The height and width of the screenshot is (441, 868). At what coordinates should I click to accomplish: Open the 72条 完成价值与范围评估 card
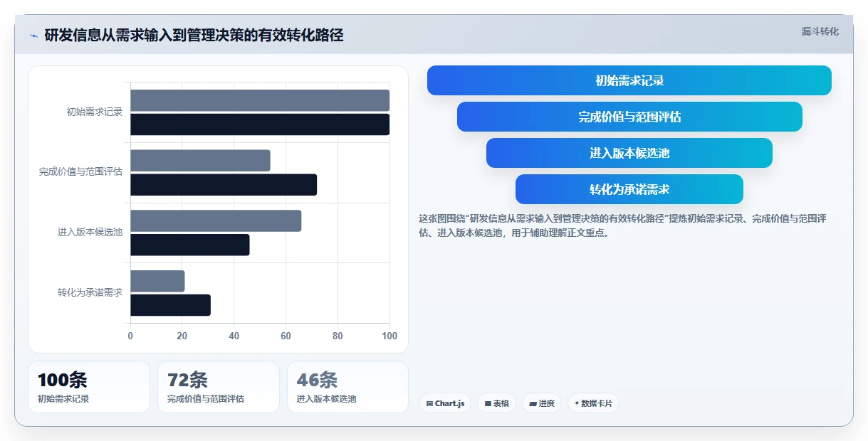tap(219, 387)
